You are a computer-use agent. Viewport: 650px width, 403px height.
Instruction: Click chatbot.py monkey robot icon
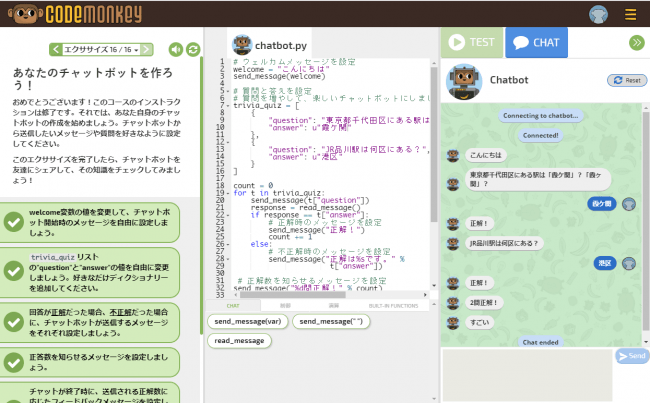[242, 45]
